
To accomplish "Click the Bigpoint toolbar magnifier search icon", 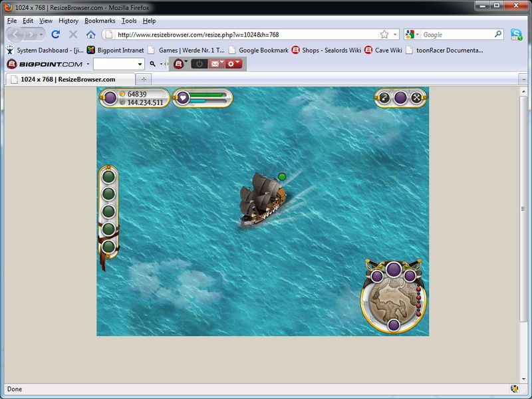I will coord(153,64).
